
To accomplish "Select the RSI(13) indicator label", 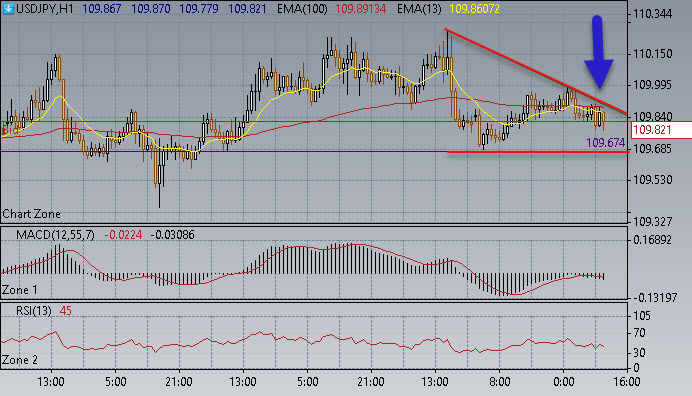I will click(x=34, y=311).
